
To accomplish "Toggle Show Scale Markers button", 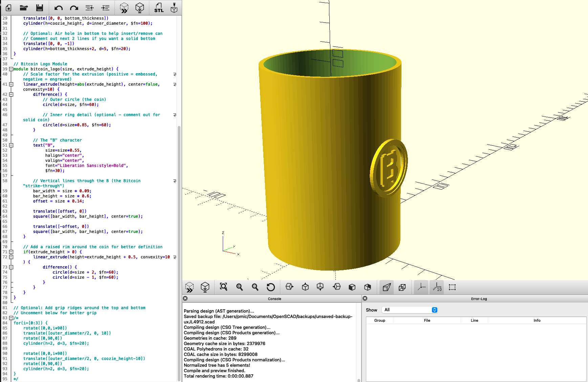I will pos(437,287).
